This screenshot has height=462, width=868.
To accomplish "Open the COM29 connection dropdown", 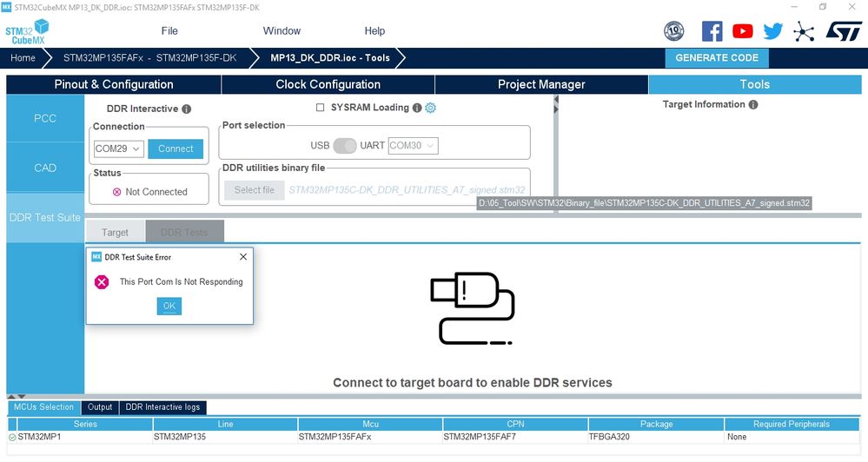I will [x=119, y=148].
